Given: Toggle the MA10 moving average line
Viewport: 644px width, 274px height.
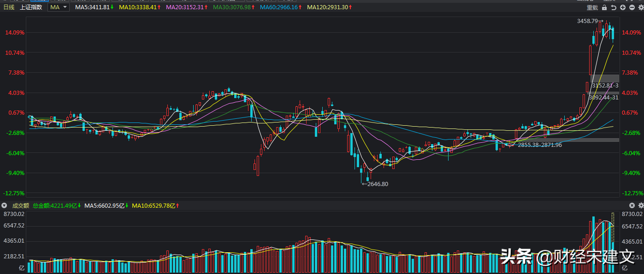Looking at the screenshot, I should point(140,7).
